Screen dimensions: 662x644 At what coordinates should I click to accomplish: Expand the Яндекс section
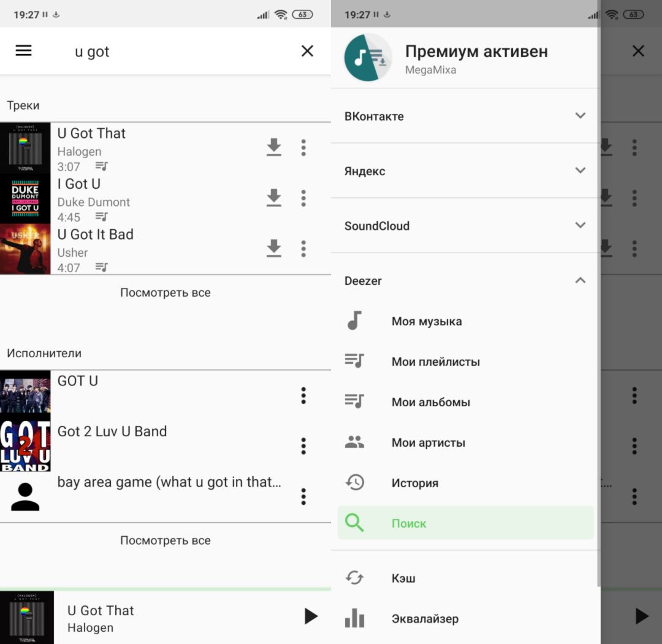coord(465,171)
